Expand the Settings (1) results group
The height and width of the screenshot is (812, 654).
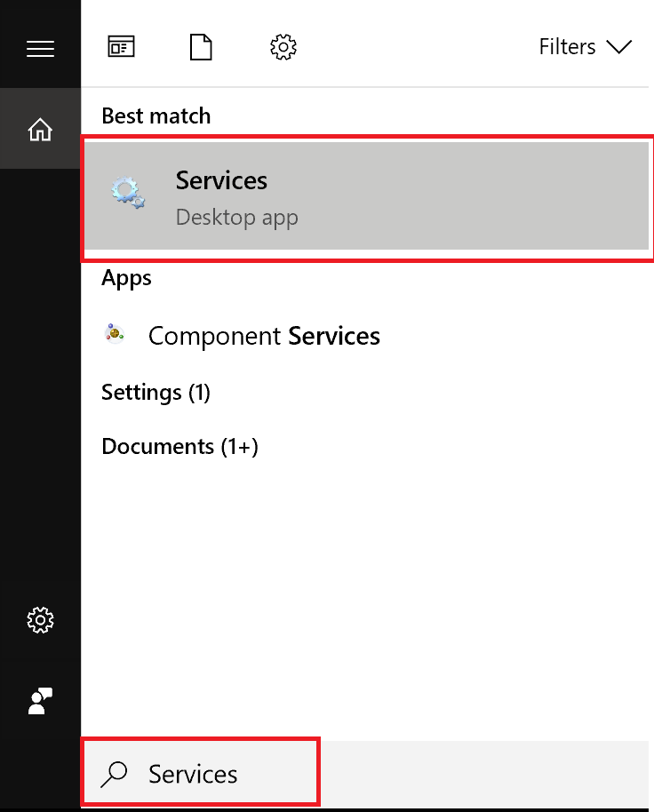pos(156,393)
